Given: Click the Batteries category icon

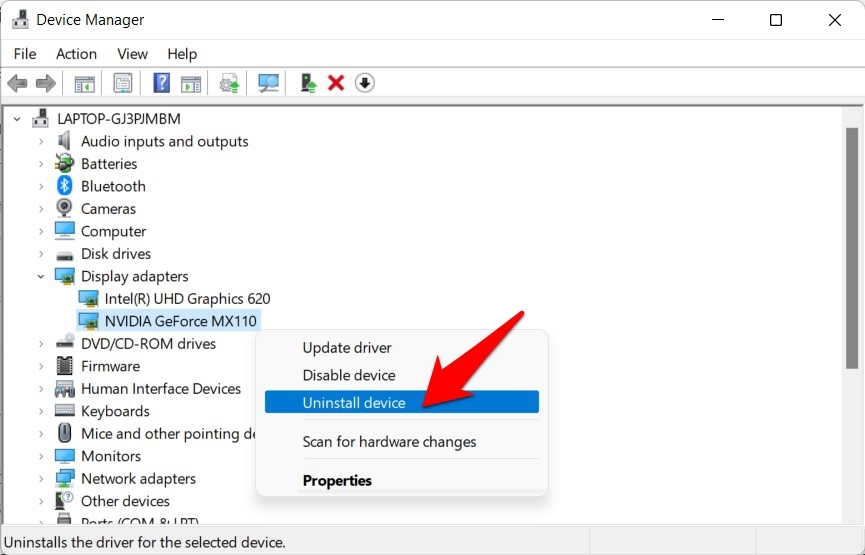Looking at the screenshot, I should (x=64, y=164).
